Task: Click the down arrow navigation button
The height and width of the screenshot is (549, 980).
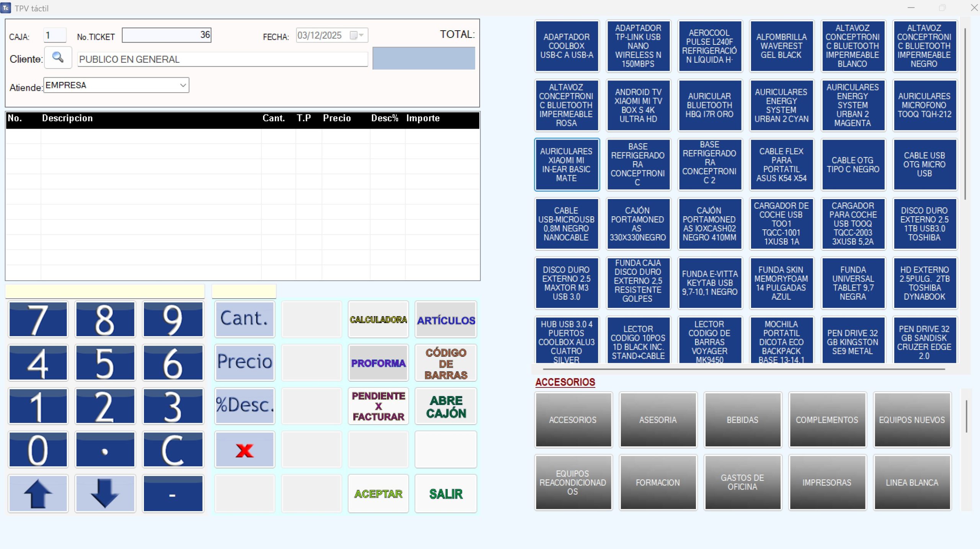Action: pyautogui.click(x=105, y=493)
